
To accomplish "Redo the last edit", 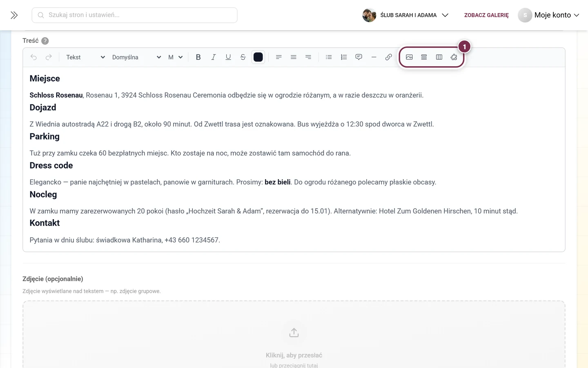I will pos(49,57).
